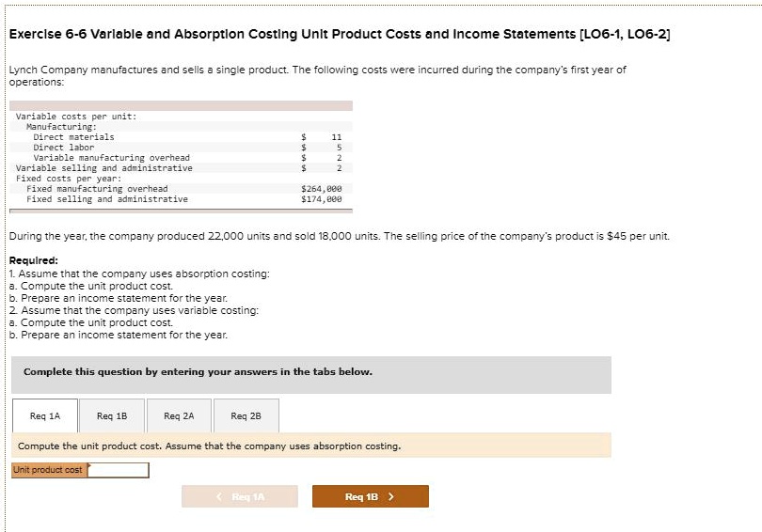This screenshot has height=532, width=762.
Task: Click the bold Required: heading
Action: tap(33, 260)
